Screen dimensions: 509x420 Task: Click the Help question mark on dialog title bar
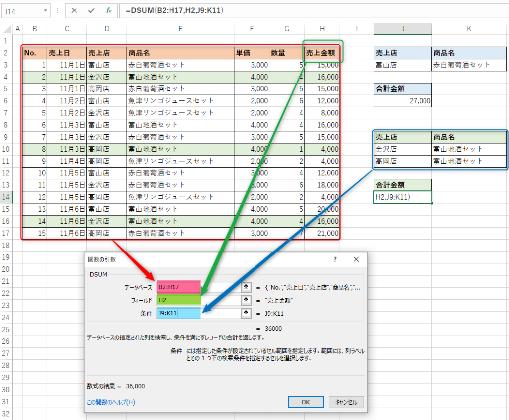[335, 259]
